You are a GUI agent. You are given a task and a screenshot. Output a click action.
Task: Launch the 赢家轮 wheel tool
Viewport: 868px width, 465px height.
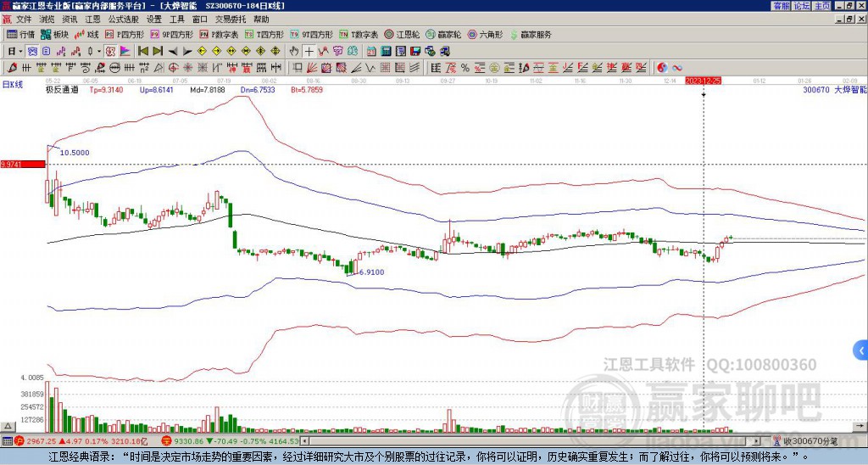point(443,34)
